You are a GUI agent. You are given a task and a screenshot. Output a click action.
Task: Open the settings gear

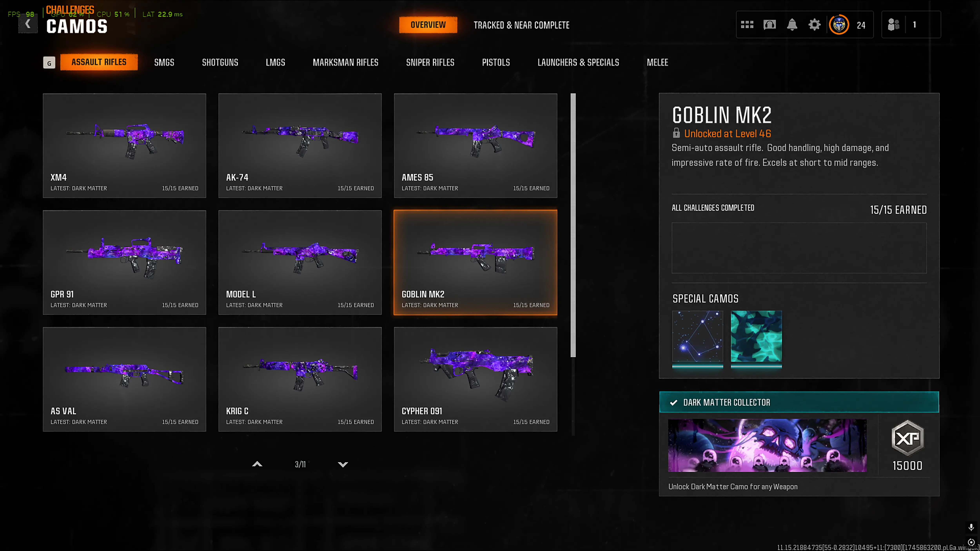(814, 25)
